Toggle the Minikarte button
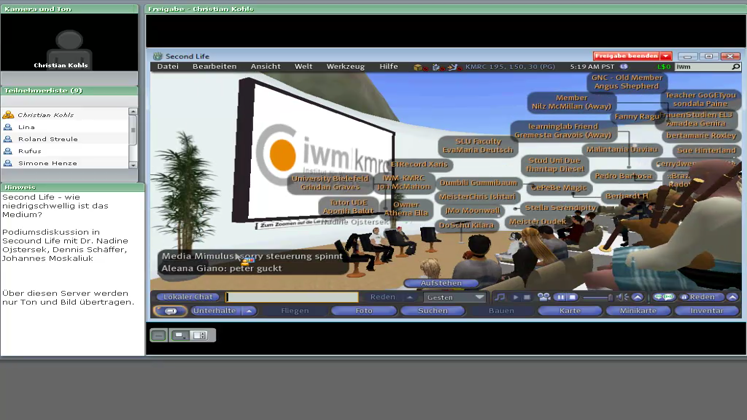Screen dimensions: 747x420 638,310
